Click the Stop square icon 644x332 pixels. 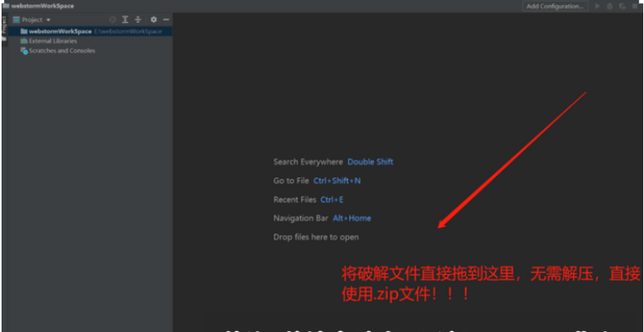635,6
